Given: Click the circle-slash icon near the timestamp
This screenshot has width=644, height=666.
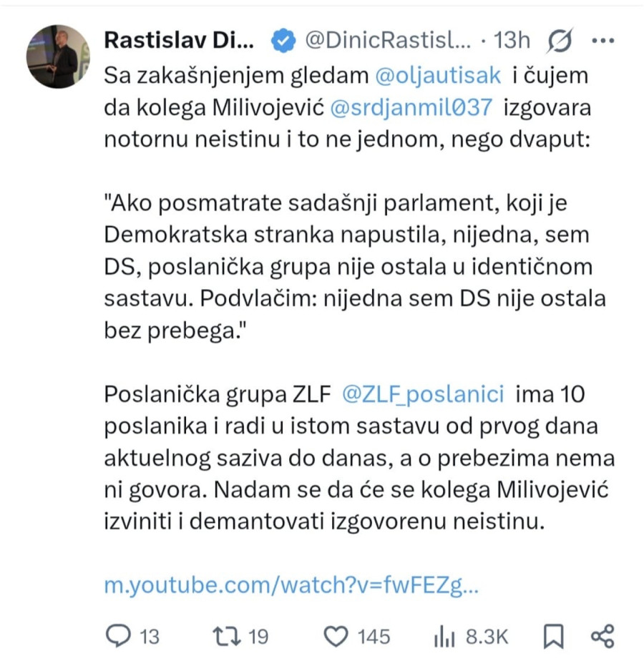Looking at the screenshot, I should 560,41.
